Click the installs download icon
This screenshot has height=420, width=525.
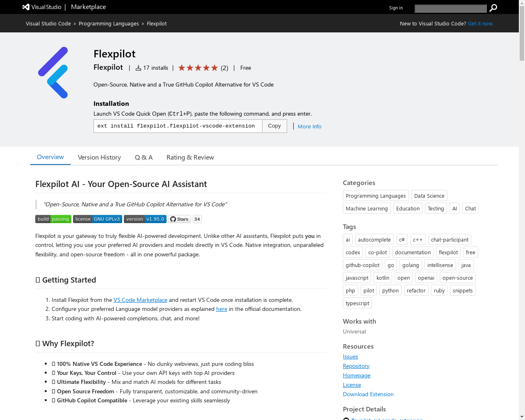click(138, 68)
